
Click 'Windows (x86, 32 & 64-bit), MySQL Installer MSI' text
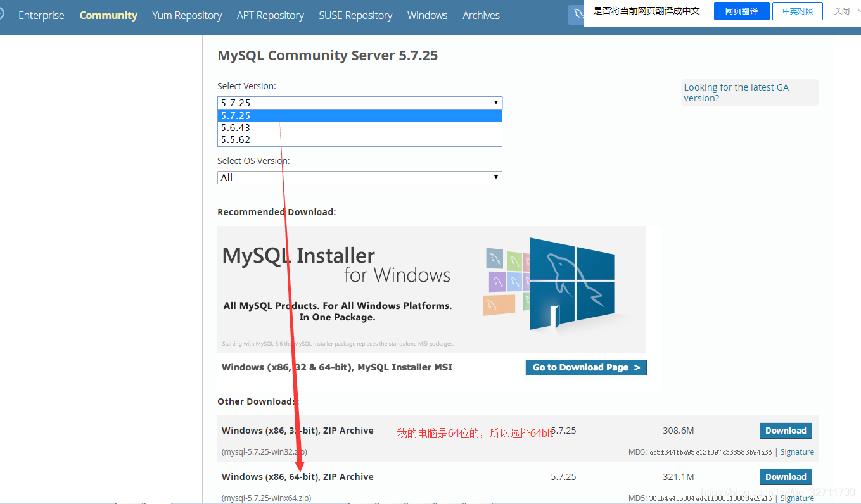[x=337, y=367]
